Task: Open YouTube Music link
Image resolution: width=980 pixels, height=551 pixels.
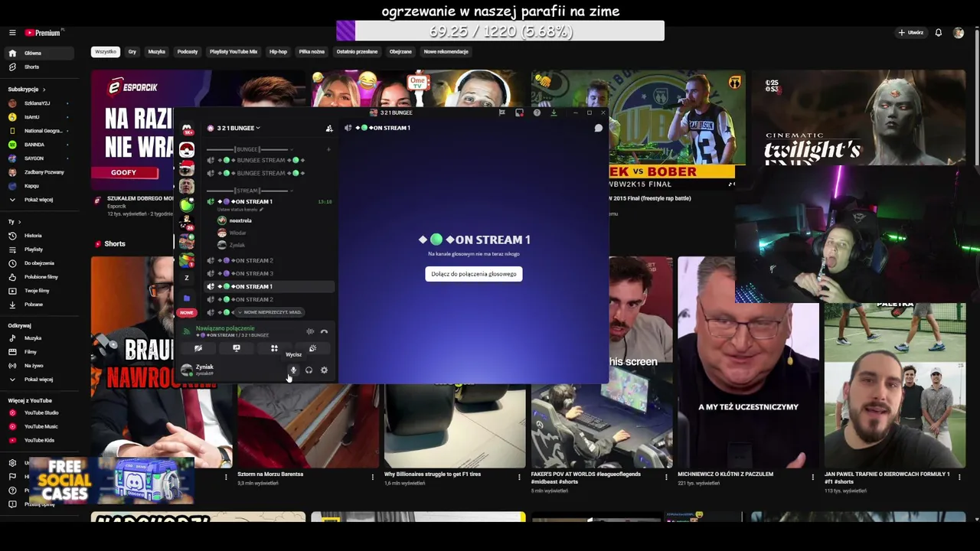Action: coord(40,427)
